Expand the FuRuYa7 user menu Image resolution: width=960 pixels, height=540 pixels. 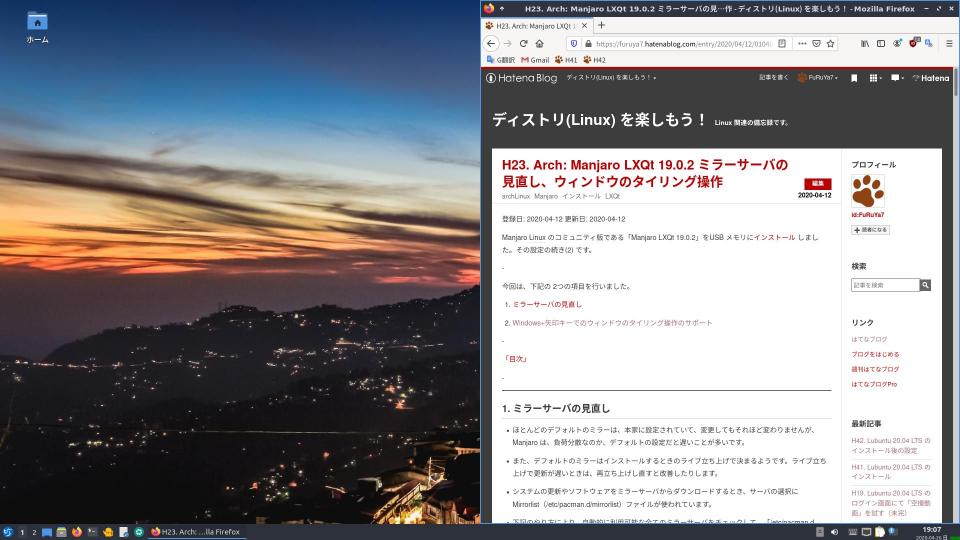click(x=817, y=78)
